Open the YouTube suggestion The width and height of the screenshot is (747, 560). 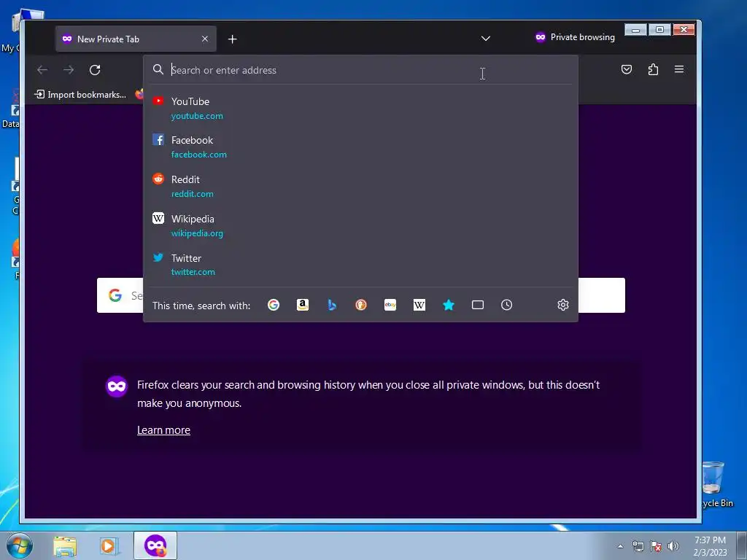point(360,108)
